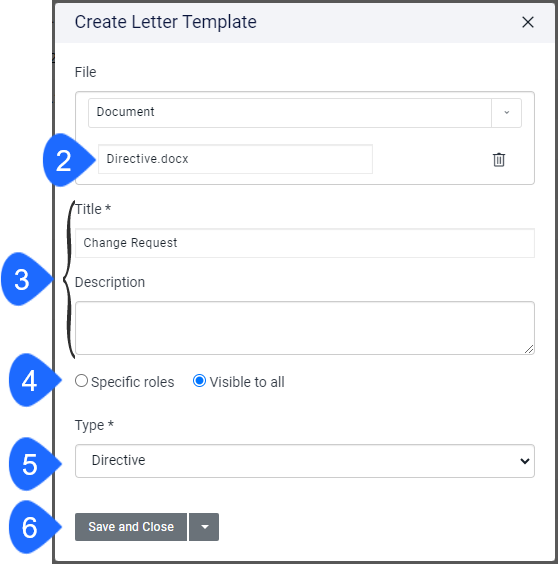Grab the Description box resize handle
Viewport: 558px width, 564px height.
coord(529,349)
